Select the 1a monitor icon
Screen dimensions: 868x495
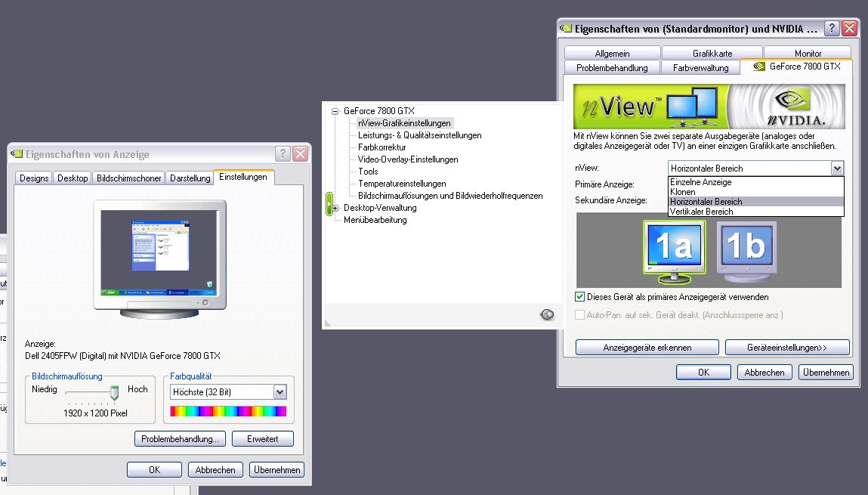(675, 252)
